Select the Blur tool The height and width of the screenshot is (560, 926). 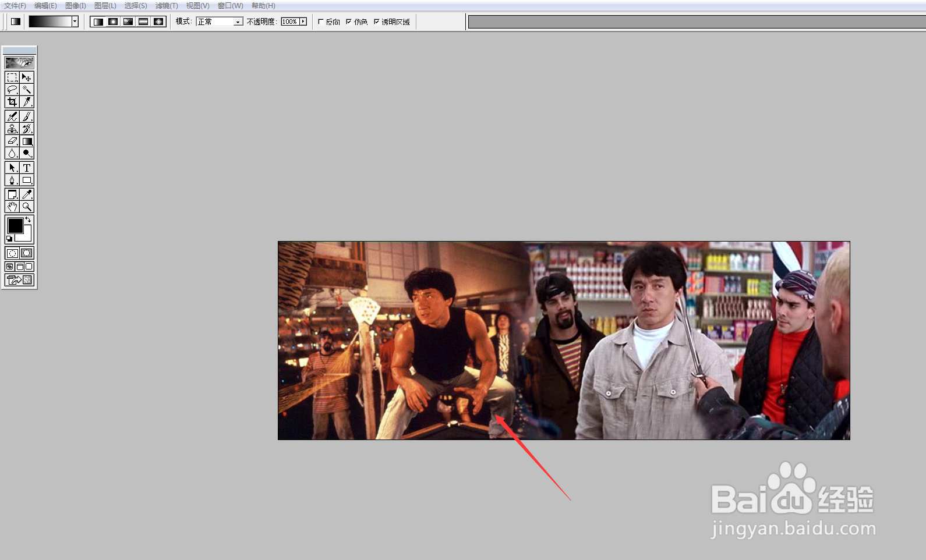(x=12, y=153)
